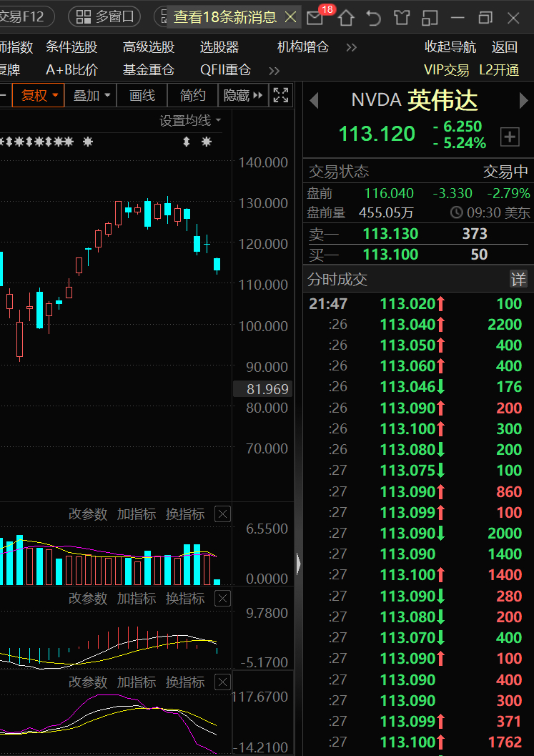Dismiss the new messages popup with X
Image resolution: width=534 pixels, height=756 pixels.
click(291, 18)
